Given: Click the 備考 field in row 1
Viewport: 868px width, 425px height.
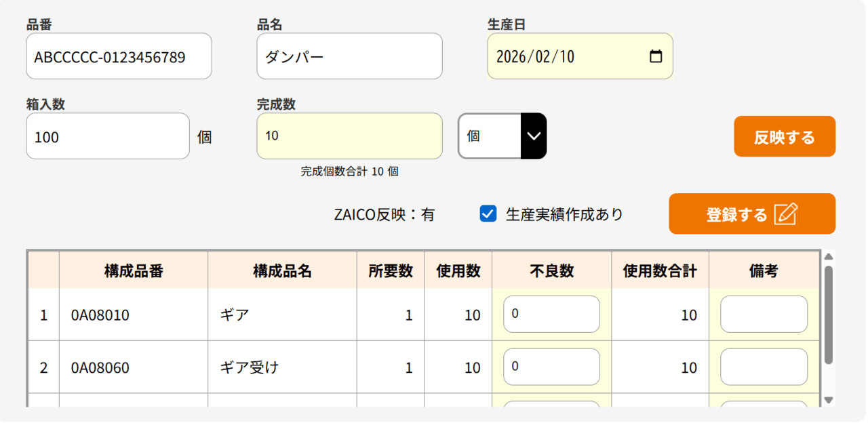Looking at the screenshot, I should point(764,315).
